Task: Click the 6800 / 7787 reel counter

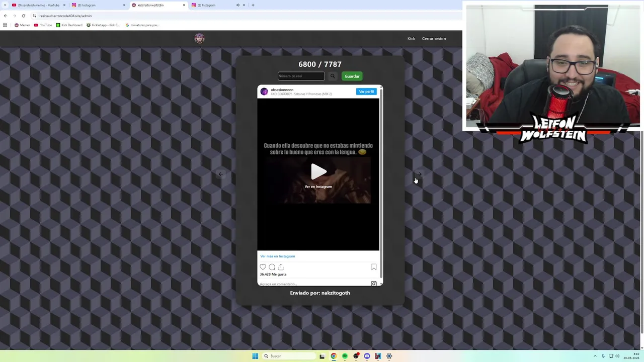Action: pos(320,64)
